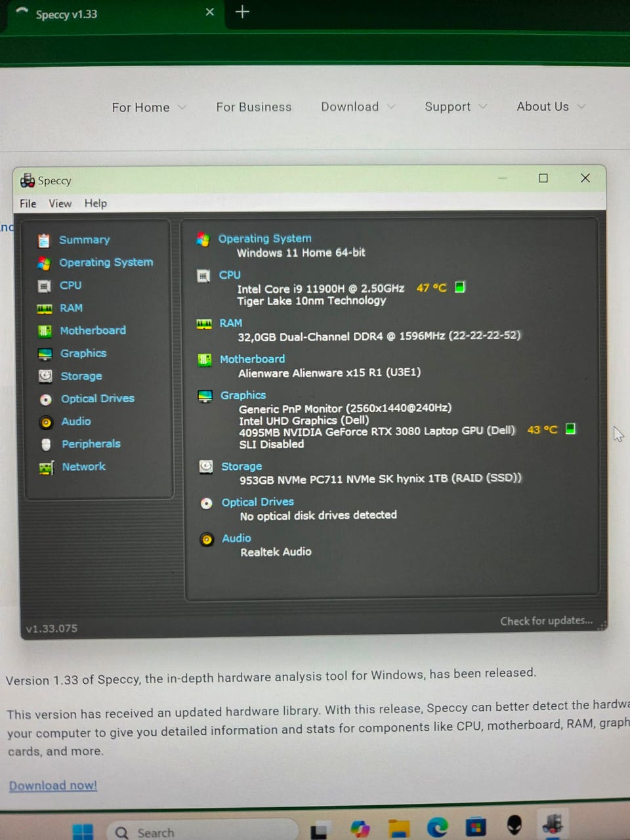Click CPU icon beside CPU summary heading
The height and width of the screenshot is (840, 630).
(203, 276)
